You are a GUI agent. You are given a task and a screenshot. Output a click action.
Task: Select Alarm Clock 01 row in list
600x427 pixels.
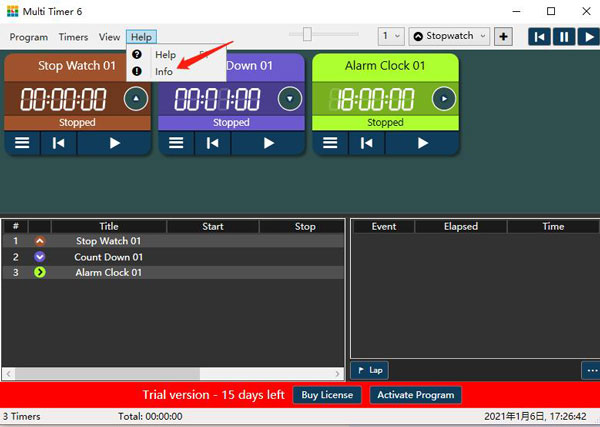173,272
